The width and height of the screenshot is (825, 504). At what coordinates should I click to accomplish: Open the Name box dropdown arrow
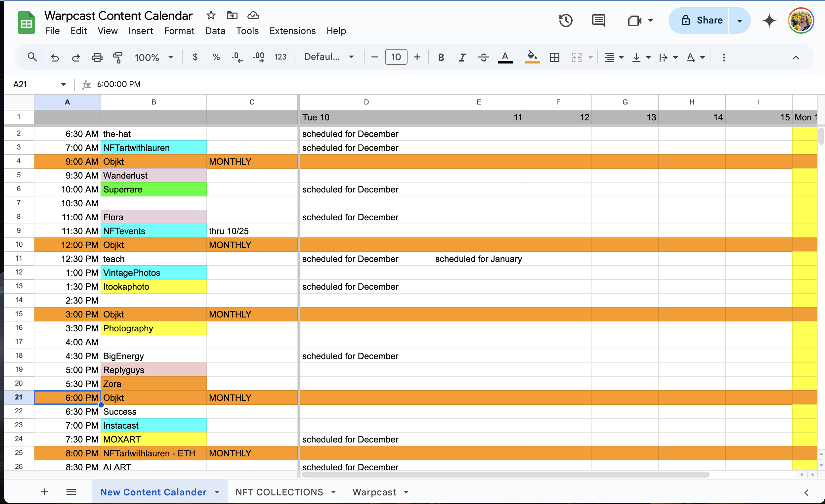(63, 84)
